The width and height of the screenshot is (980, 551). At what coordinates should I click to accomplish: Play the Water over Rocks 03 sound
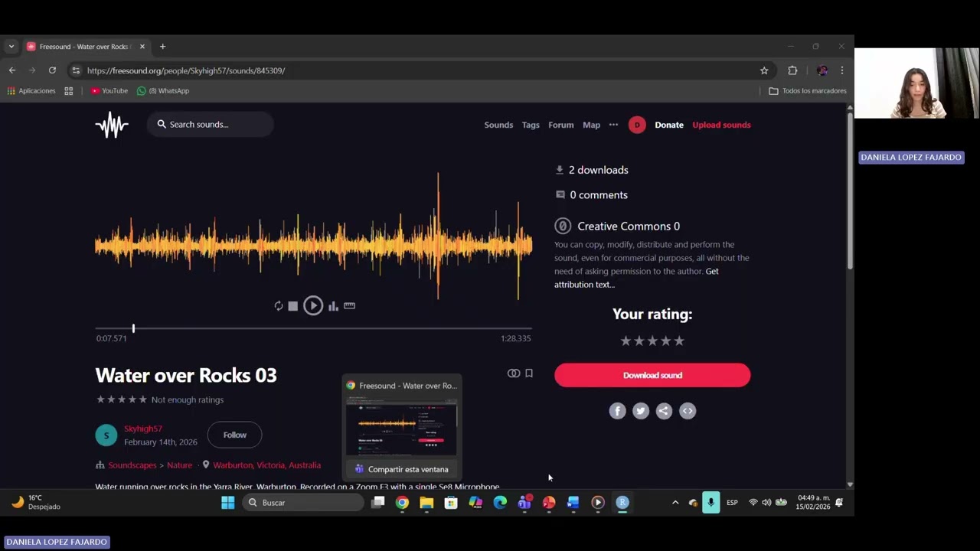313,306
